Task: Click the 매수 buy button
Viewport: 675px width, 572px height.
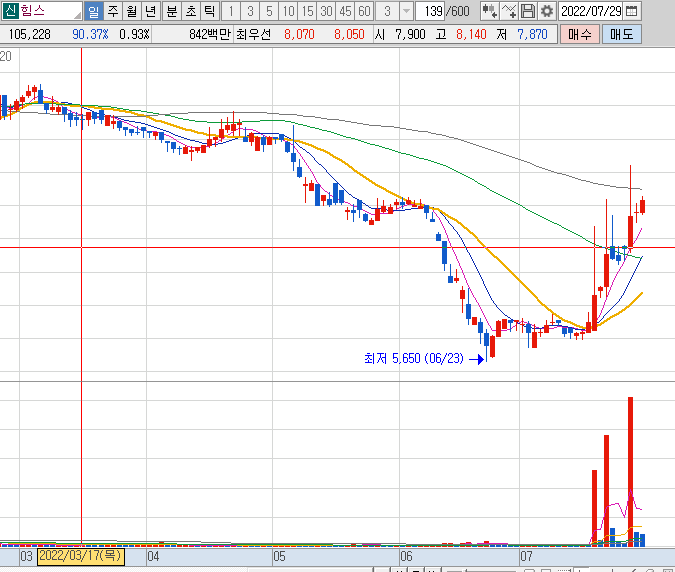Action: click(580, 34)
